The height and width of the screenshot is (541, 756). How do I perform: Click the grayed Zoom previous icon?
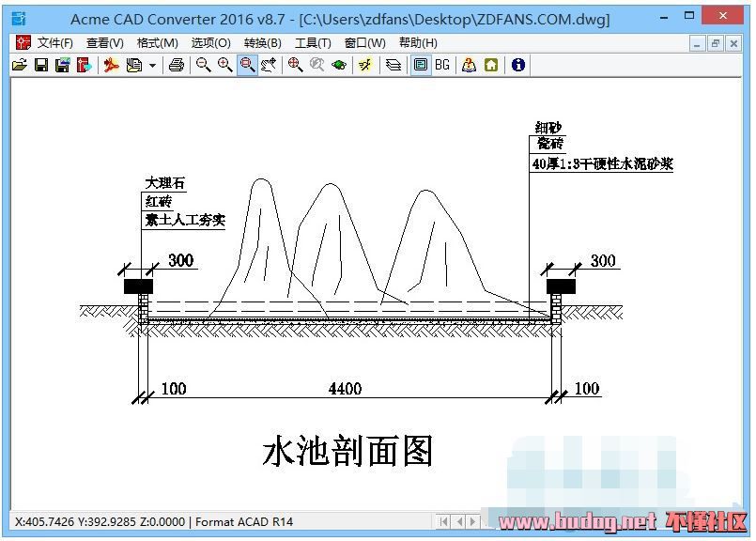pyautogui.click(x=316, y=65)
